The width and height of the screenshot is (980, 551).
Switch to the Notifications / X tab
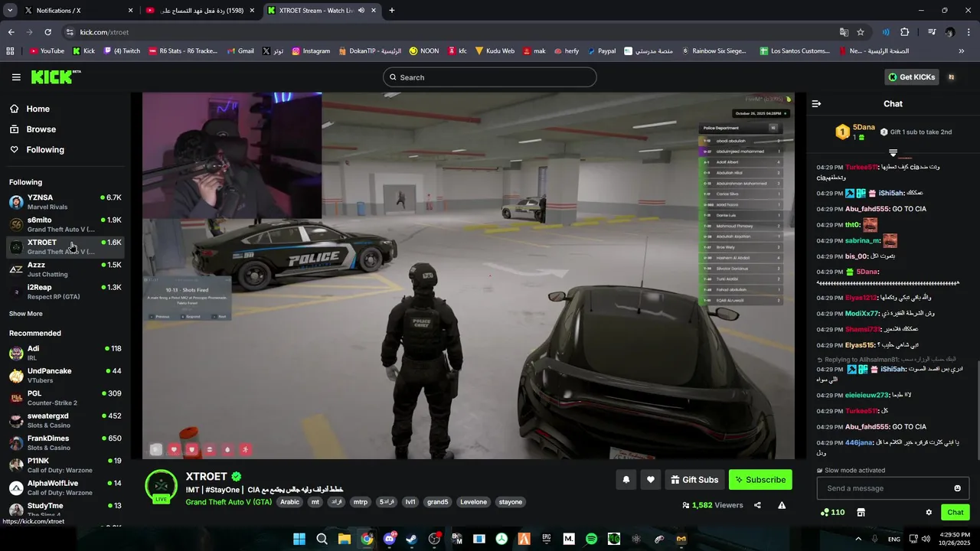tap(79, 11)
